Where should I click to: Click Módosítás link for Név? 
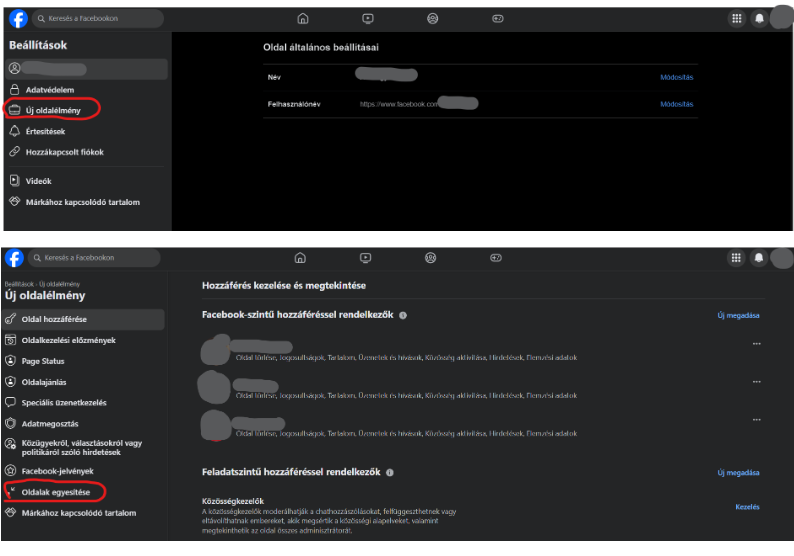click(677, 77)
